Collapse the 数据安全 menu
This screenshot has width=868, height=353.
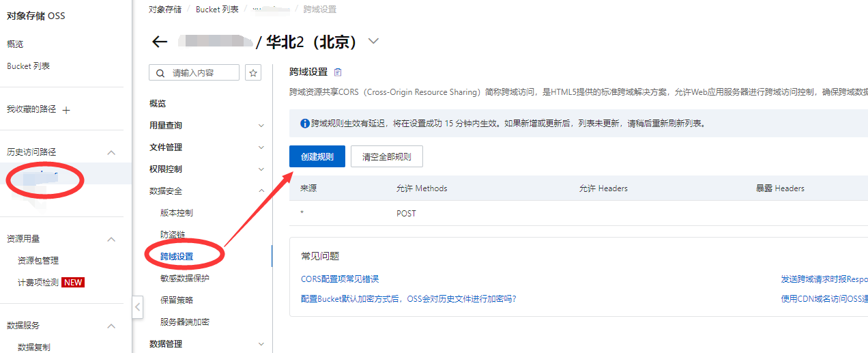261,191
